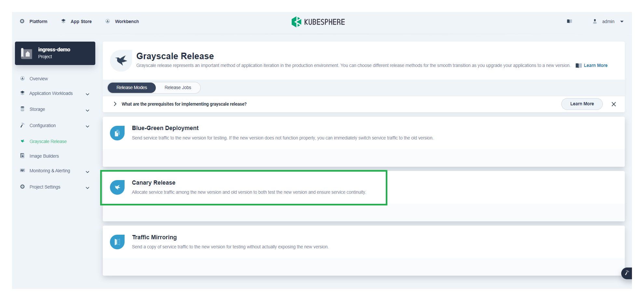Switch to the Release Modes tab
This screenshot has width=644, height=301.
point(132,87)
